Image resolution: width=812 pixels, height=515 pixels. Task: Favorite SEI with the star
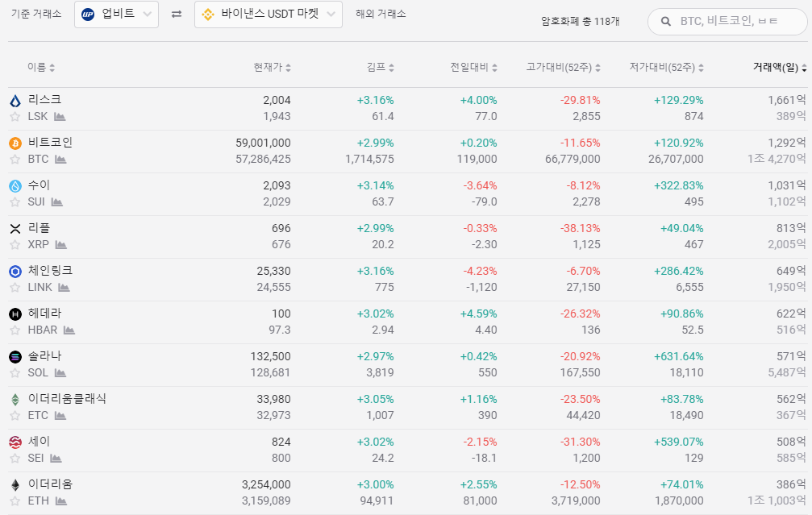pyautogui.click(x=15, y=458)
